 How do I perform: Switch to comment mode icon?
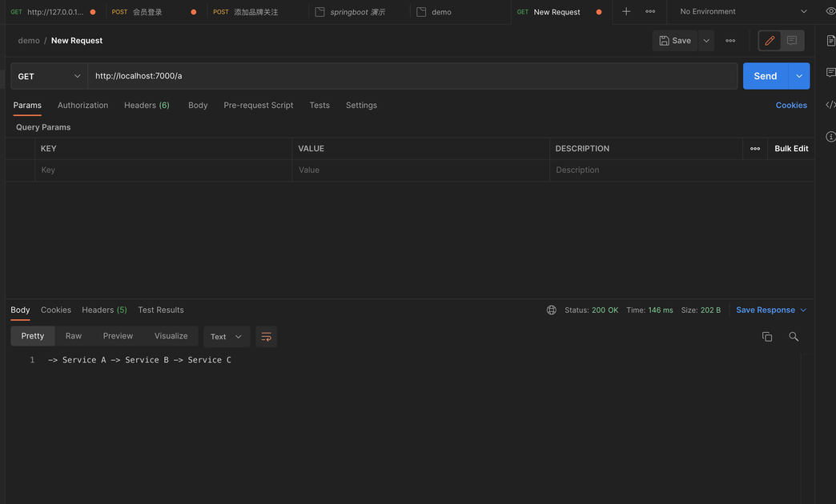pyautogui.click(x=792, y=41)
